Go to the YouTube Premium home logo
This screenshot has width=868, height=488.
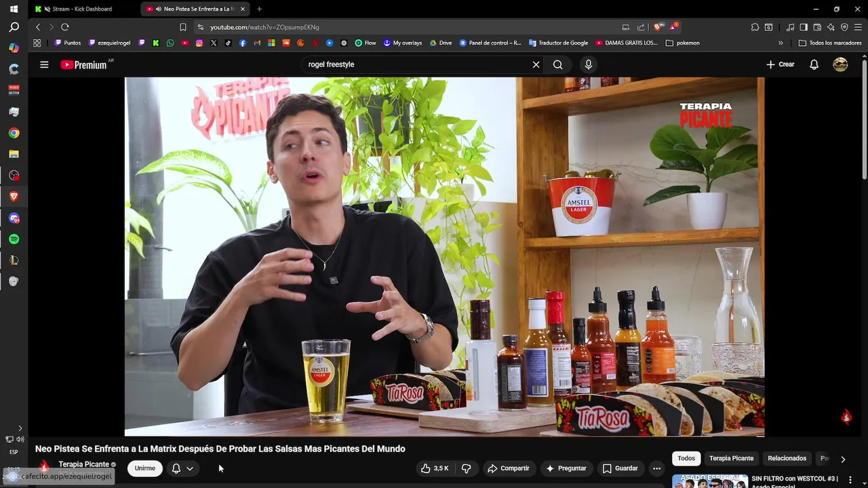click(x=84, y=64)
